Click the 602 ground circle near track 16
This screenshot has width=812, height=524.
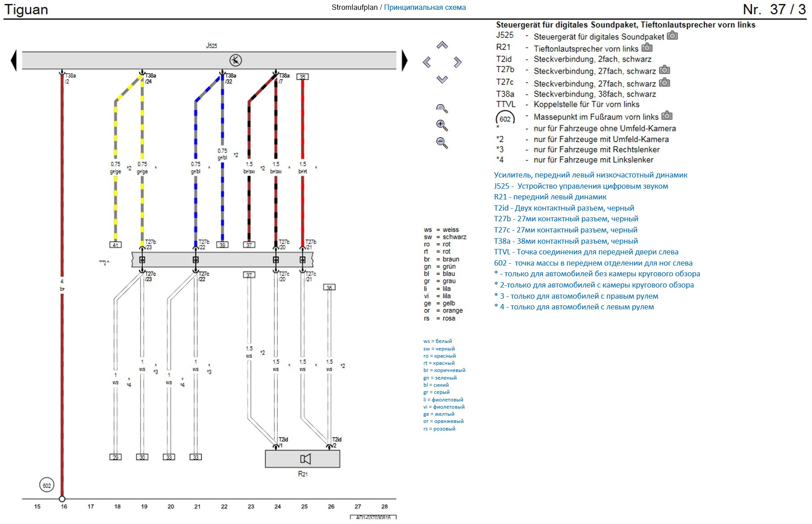pos(47,485)
